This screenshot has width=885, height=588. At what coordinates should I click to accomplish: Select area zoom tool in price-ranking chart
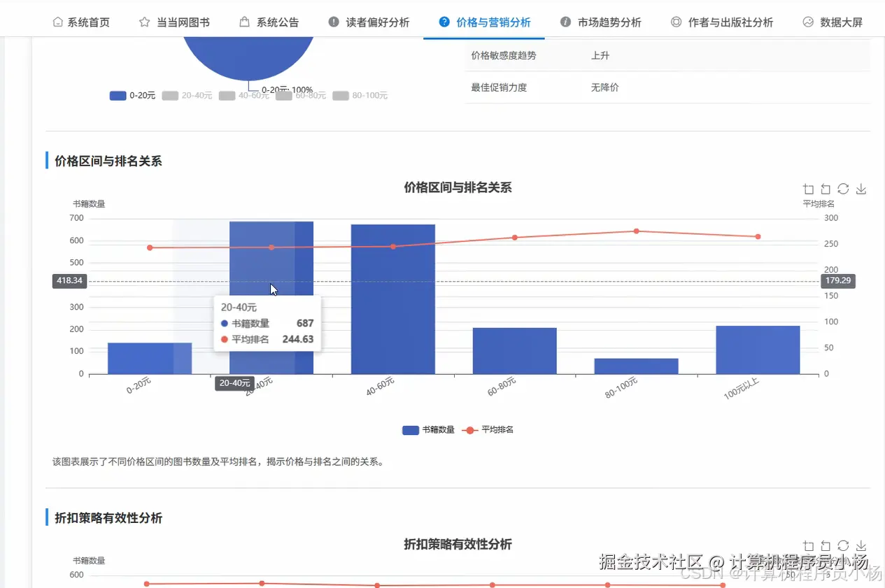[809, 189]
